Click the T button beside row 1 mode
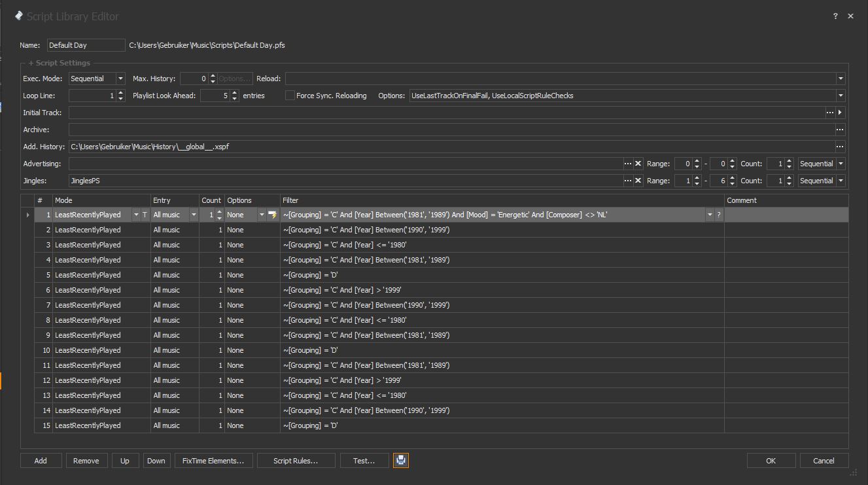868x485 pixels. click(x=145, y=215)
